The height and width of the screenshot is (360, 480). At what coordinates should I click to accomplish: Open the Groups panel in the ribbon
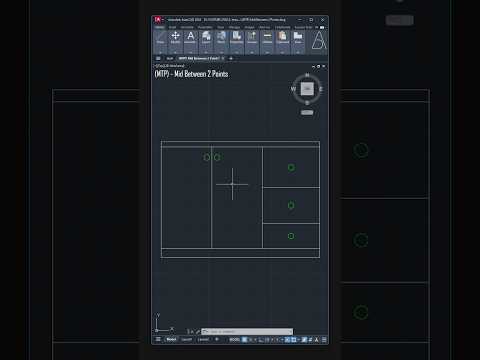(x=252, y=42)
